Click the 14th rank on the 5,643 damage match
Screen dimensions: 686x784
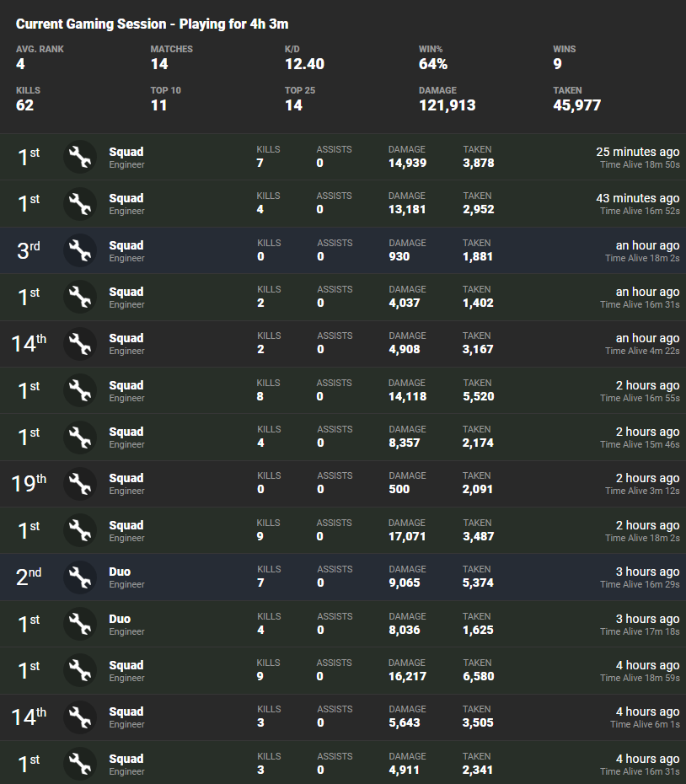tap(29, 717)
